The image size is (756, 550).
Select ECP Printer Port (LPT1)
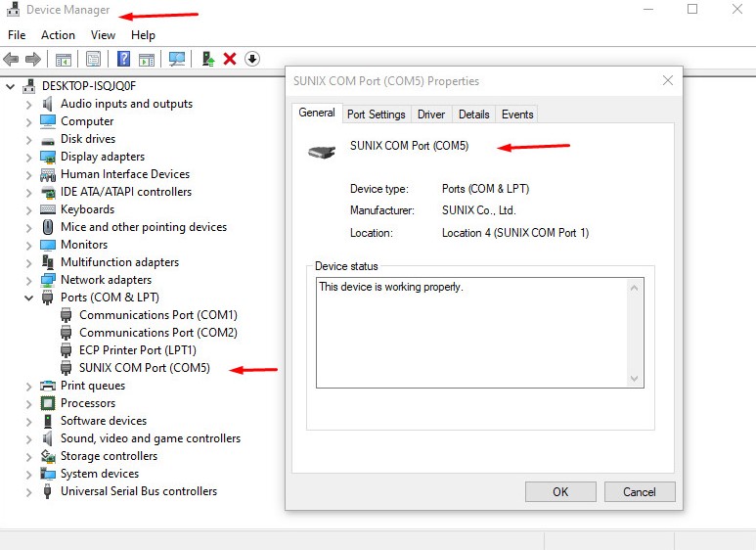coord(138,350)
